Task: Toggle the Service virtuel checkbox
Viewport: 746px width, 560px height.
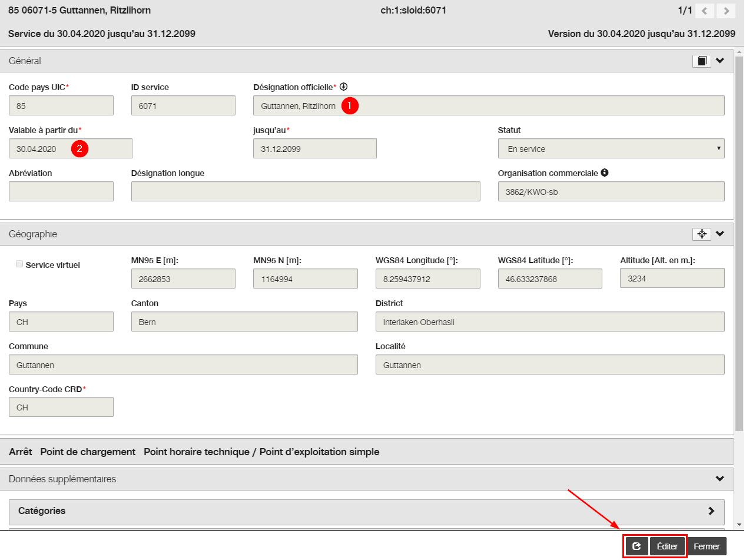Action: [x=19, y=264]
